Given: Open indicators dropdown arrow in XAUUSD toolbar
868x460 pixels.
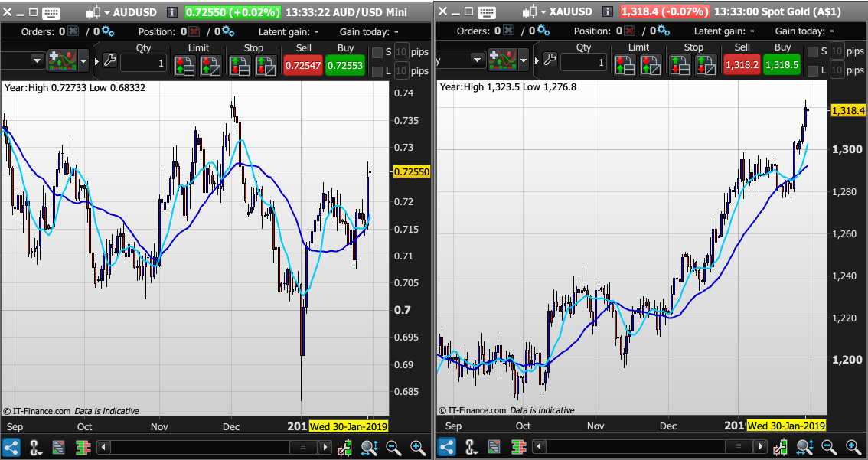Looking at the screenshot, I should pyautogui.click(x=524, y=59).
